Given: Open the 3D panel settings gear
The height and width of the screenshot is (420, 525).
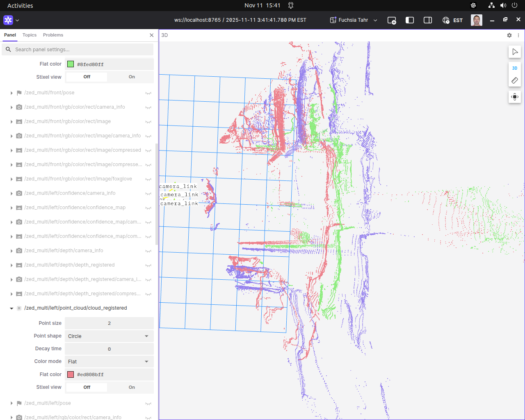Looking at the screenshot, I should click(x=509, y=35).
